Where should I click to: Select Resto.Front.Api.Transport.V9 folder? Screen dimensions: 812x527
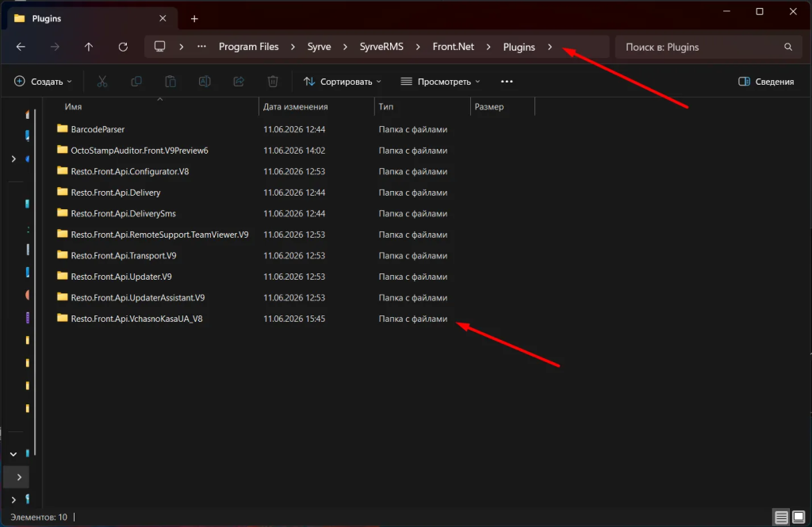[124, 256]
